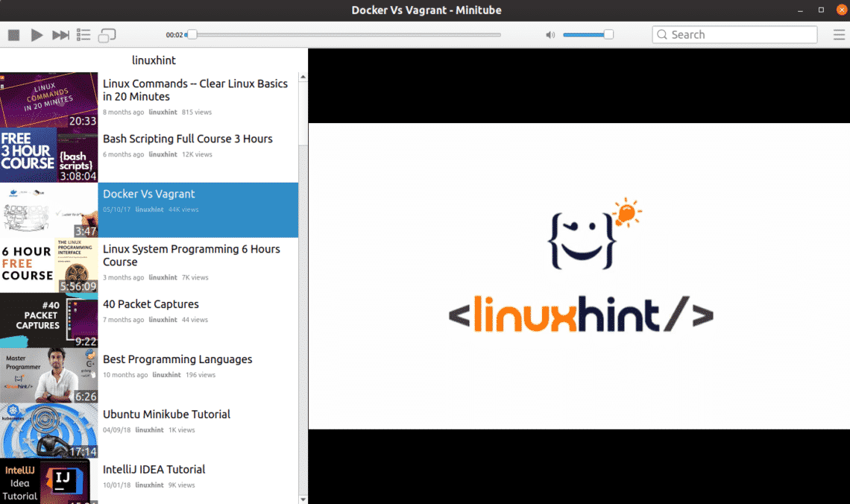Click '7K views' on System Programming row
Image resolution: width=850 pixels, height=504 pixels.
[x=195, y=277]
